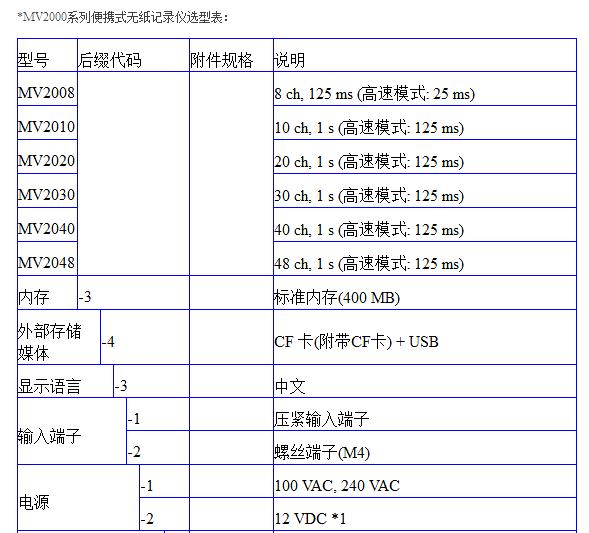Image resolution: width=589 pixels, height=533 pixels.
Task: Click the MV2030 model cell
Action: point(47,190)
